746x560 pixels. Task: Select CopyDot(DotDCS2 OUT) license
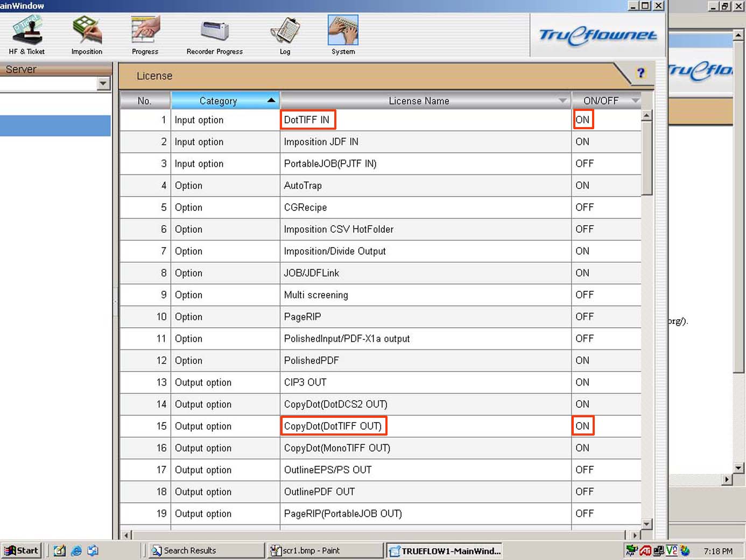click(335, 404)
